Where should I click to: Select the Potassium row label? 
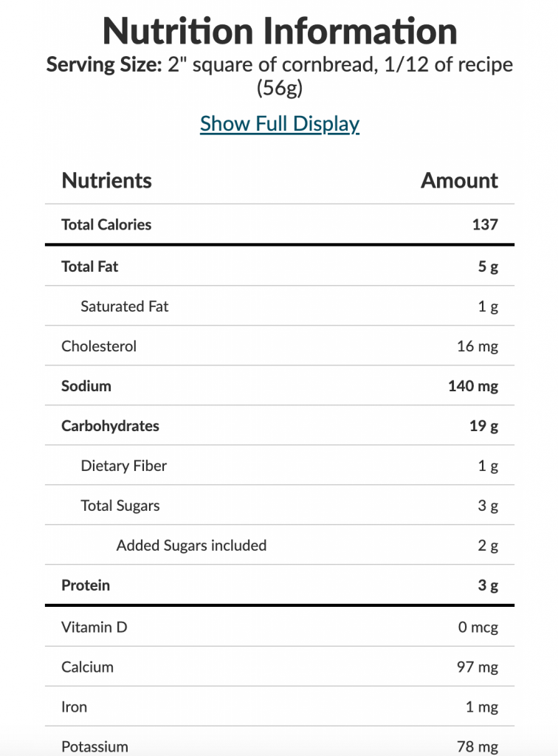94,747
